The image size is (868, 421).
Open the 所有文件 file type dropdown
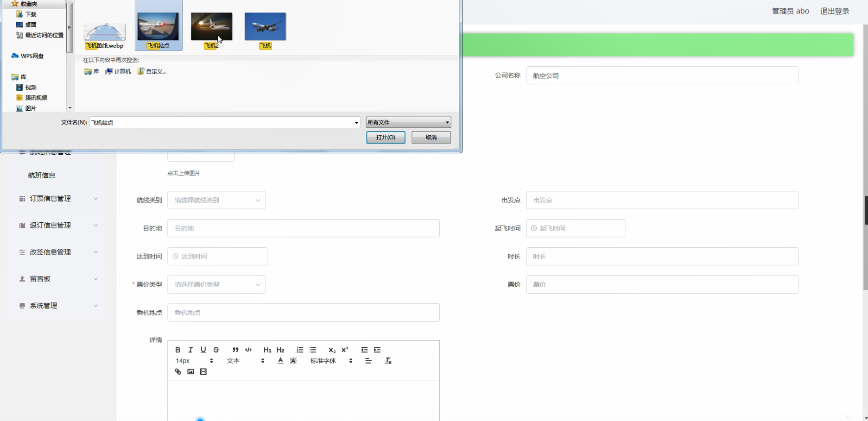coord(408,122)
